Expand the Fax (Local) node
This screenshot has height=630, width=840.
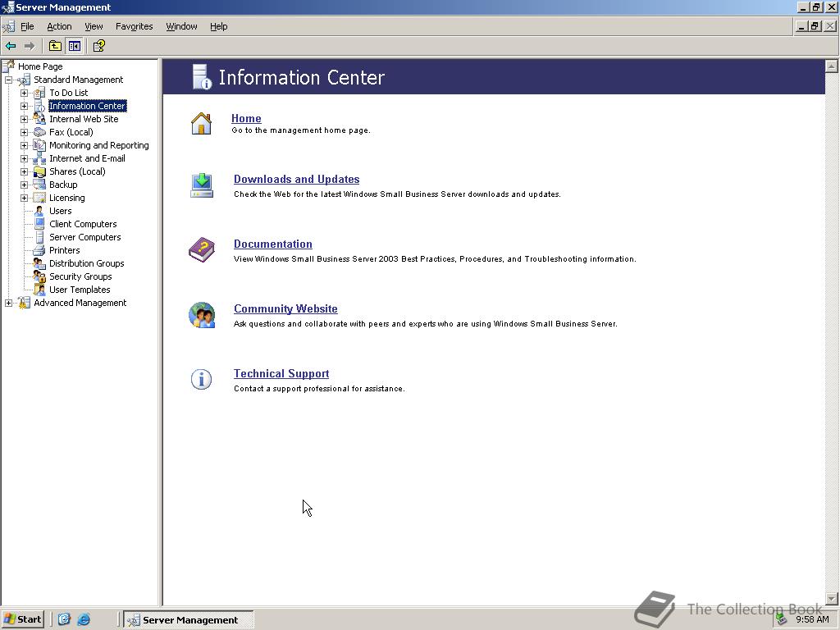24,132
